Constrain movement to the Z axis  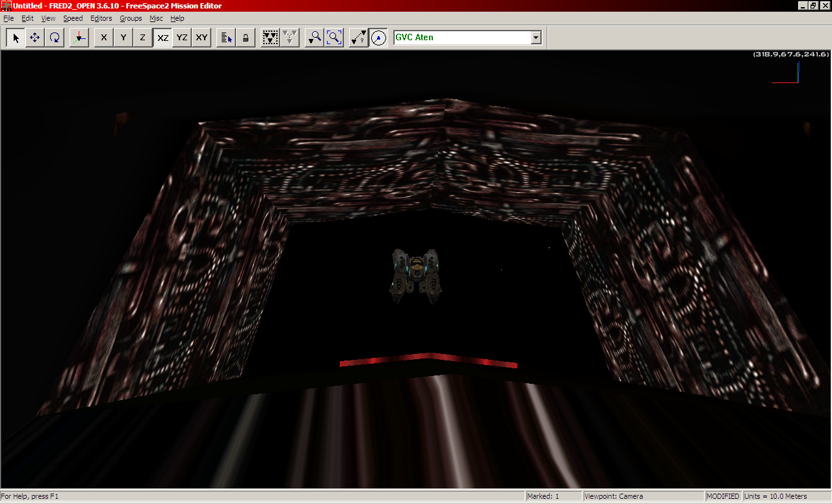(143, 38)
